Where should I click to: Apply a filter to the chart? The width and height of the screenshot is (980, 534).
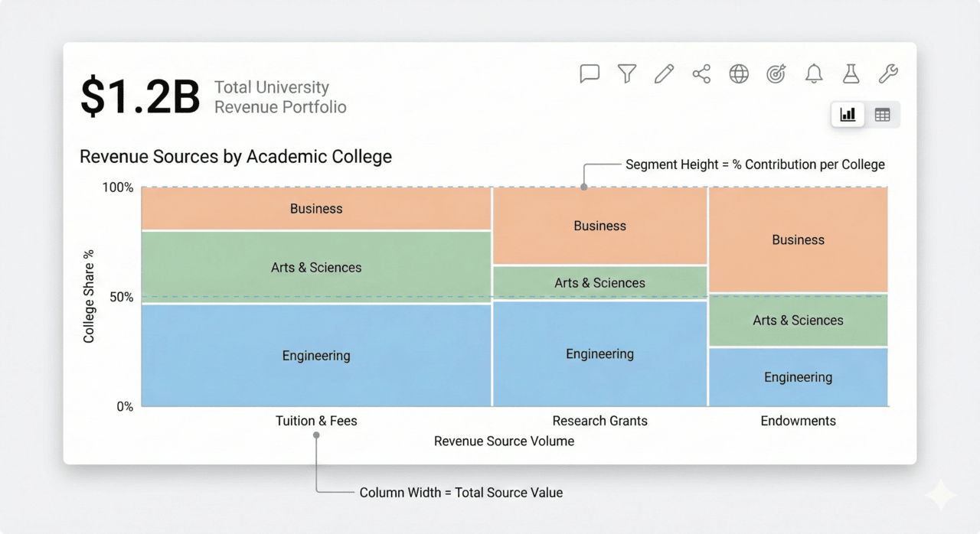(x=626, y=73)
